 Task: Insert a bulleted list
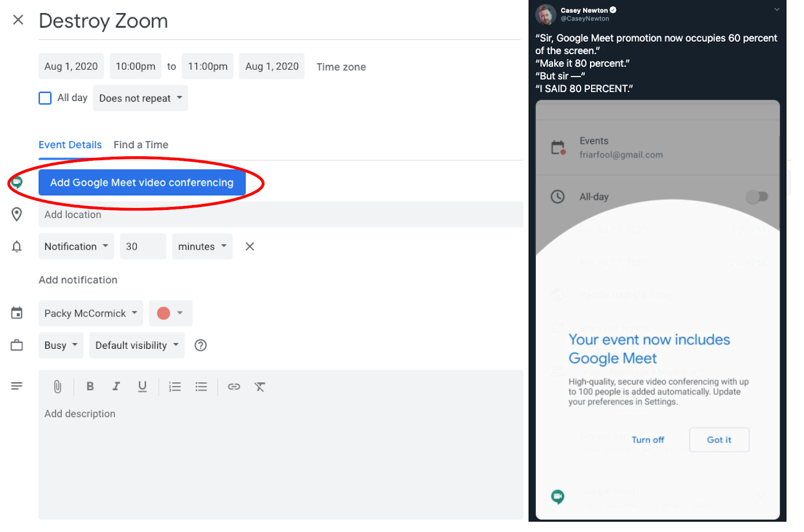[x=201, y=386]
